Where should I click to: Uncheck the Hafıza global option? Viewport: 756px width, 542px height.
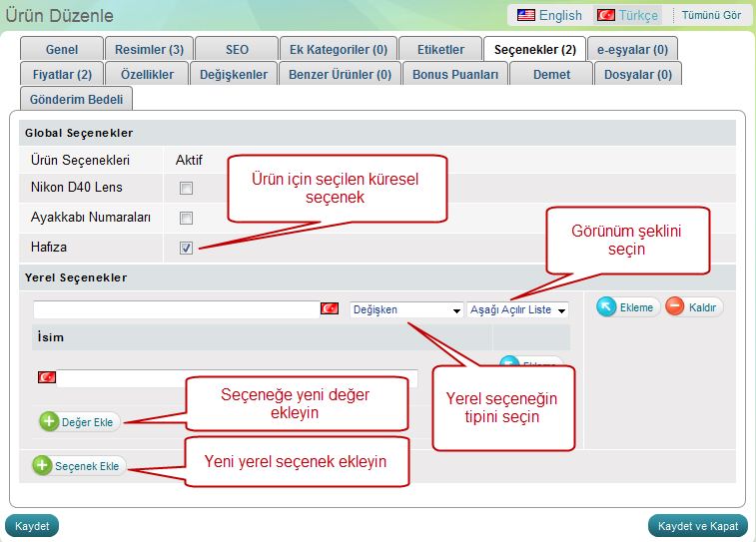pos(186,248)
